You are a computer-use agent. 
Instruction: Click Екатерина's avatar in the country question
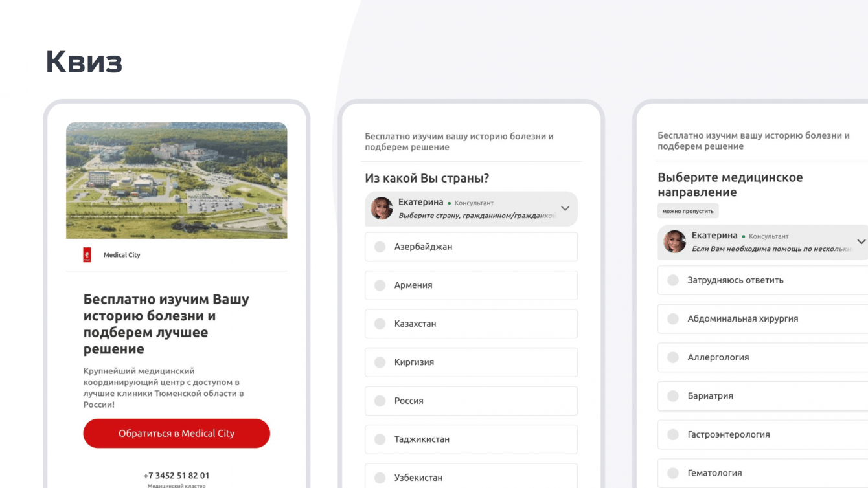382,208
